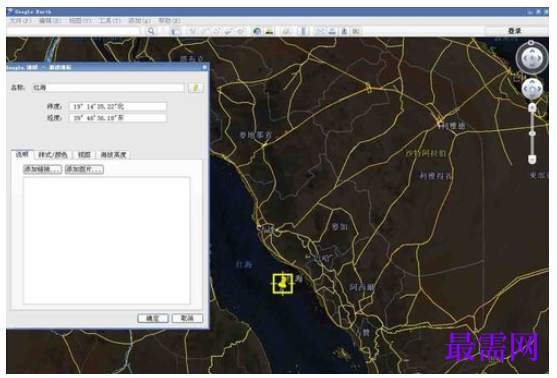
Task: Select the ruler measurement tool
Action: [303, 31]
